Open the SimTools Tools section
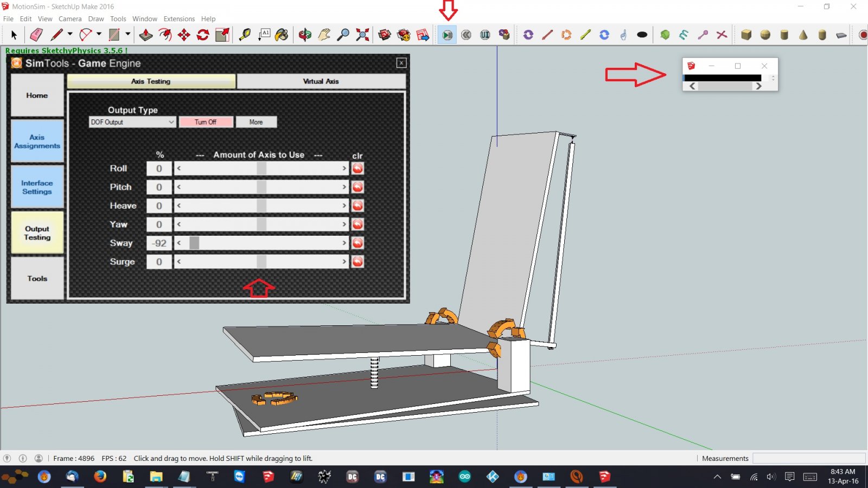 (37, 278)
